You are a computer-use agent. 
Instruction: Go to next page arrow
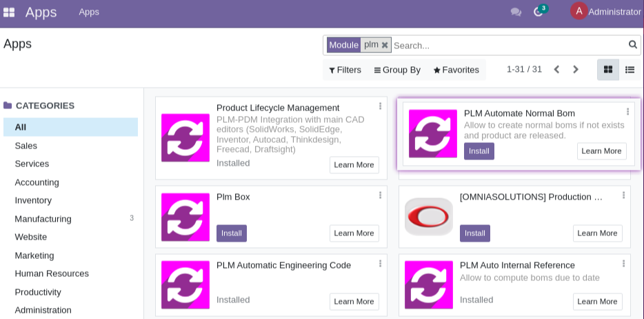(576, 70)
